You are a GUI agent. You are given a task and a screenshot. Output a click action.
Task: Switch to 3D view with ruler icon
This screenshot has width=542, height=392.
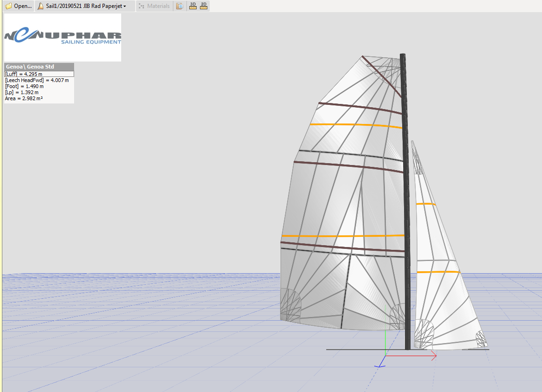pyautogui.click(x=193, y=6)
